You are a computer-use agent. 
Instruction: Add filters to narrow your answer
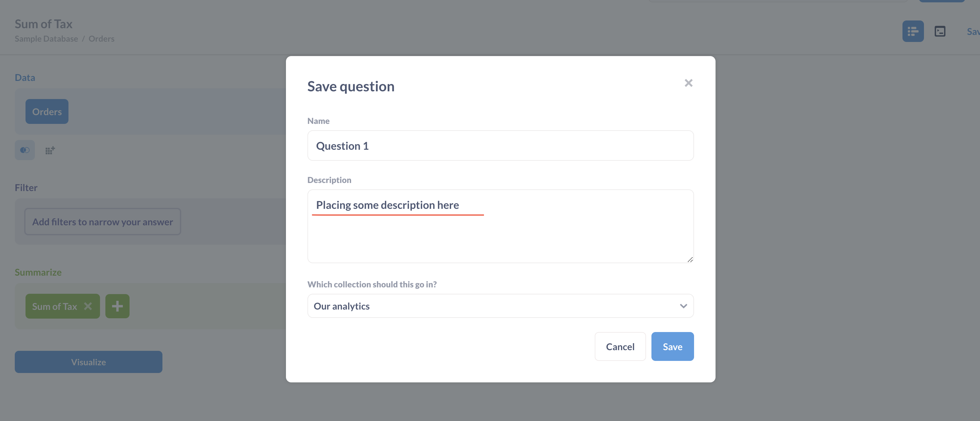pos(102,222)
